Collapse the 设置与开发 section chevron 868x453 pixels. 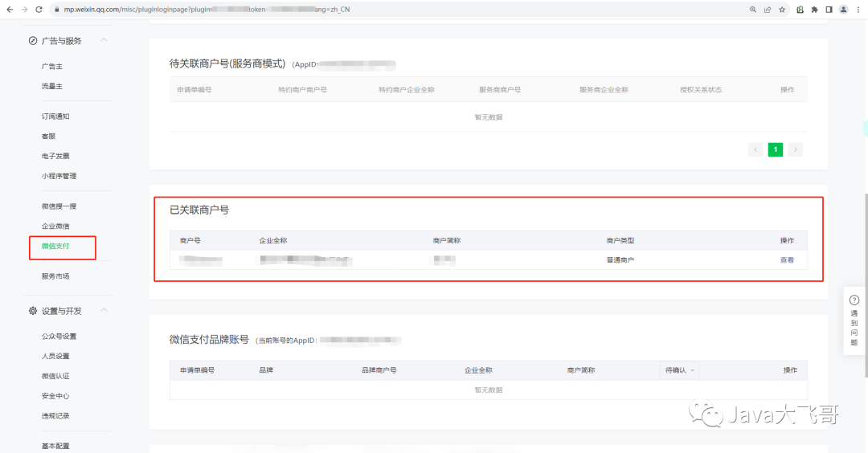pos(104,310)
